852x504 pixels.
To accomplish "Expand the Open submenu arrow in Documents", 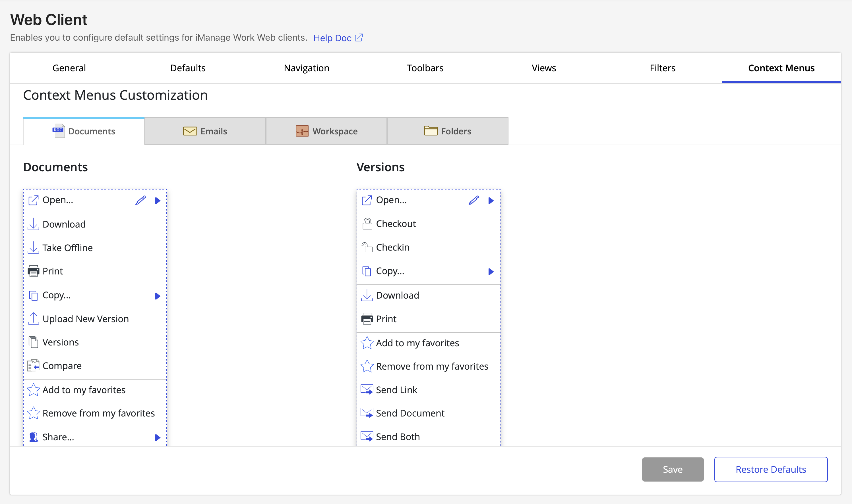I will click(158, 201).
